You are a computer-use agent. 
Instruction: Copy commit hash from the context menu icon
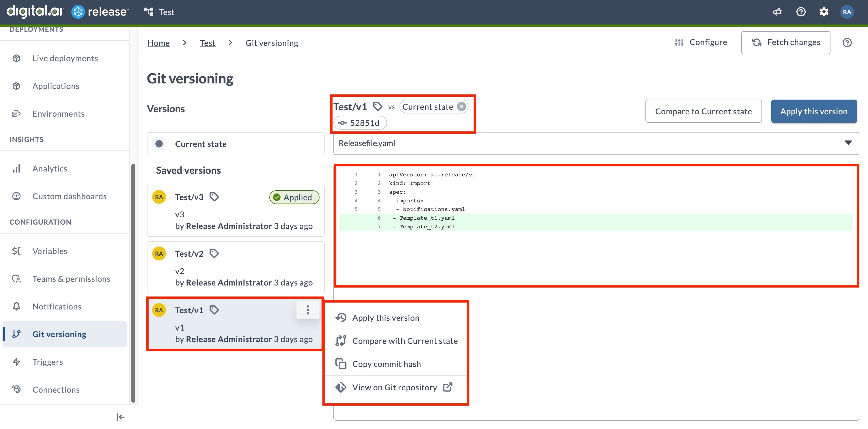pyautogui.click(x=341, y=364)
